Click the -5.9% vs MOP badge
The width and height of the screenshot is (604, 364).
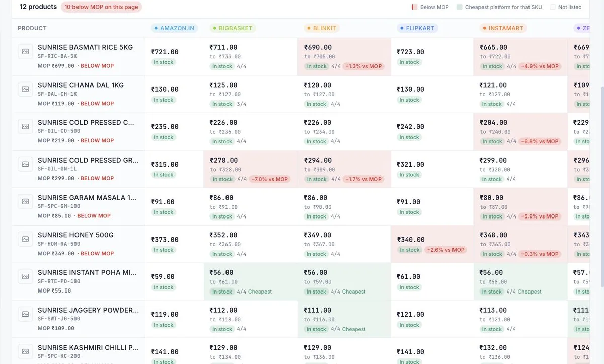(x=540, y=216)
